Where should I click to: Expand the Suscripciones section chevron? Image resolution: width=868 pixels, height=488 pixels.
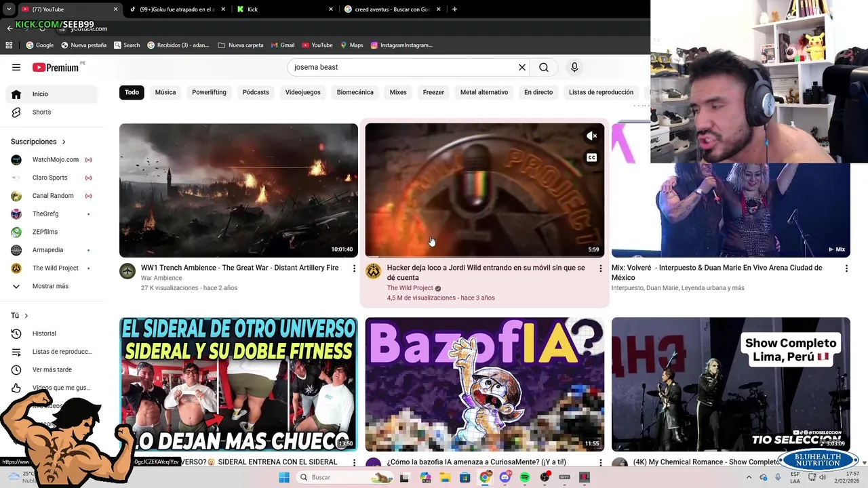pos(64,142)
